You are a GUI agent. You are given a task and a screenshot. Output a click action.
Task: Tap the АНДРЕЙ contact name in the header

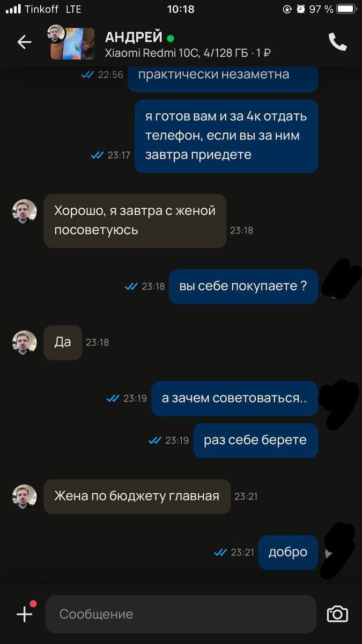(134, 37)
